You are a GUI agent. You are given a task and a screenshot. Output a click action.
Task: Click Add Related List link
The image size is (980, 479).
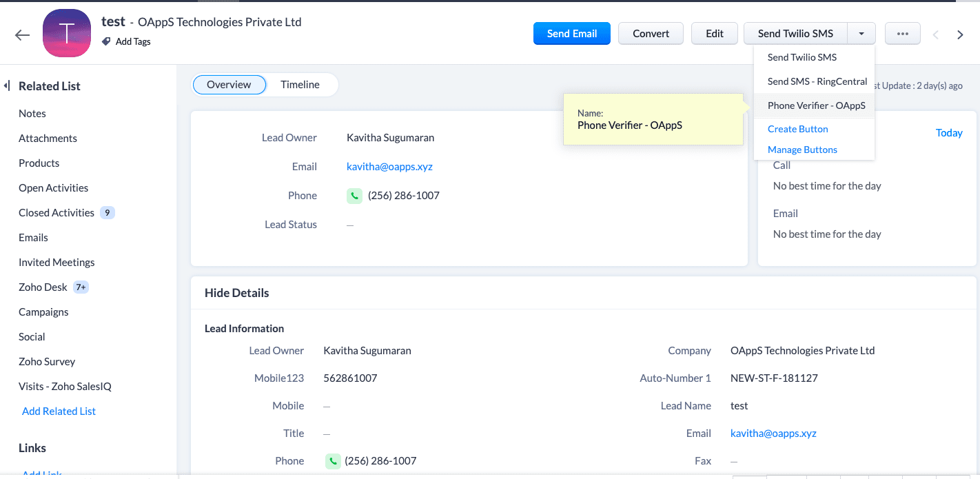[59, 411]
